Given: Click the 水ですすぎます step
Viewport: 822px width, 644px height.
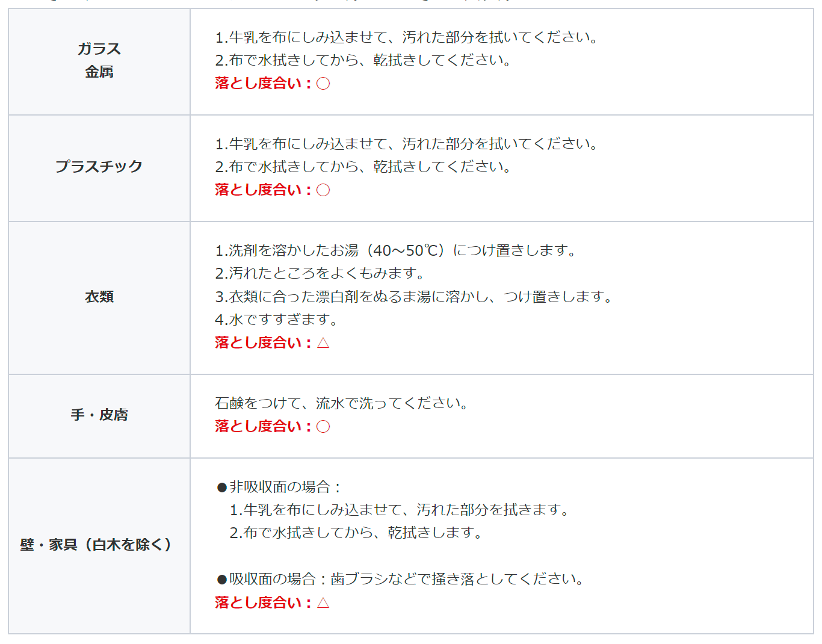Looking at the screenshot, I should coord(277,320).
